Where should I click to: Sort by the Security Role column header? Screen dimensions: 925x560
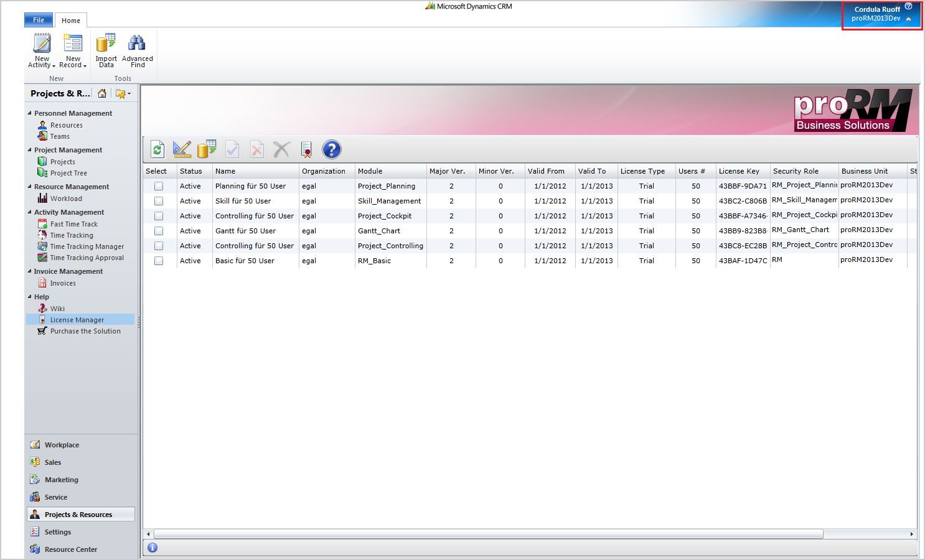click(804, 171)
